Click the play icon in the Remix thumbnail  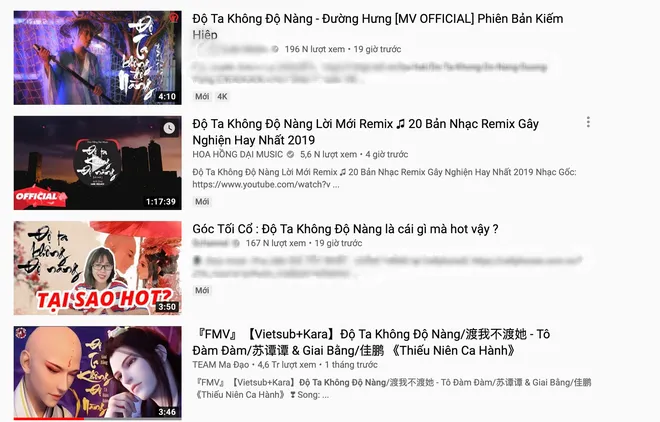(97, 165)
